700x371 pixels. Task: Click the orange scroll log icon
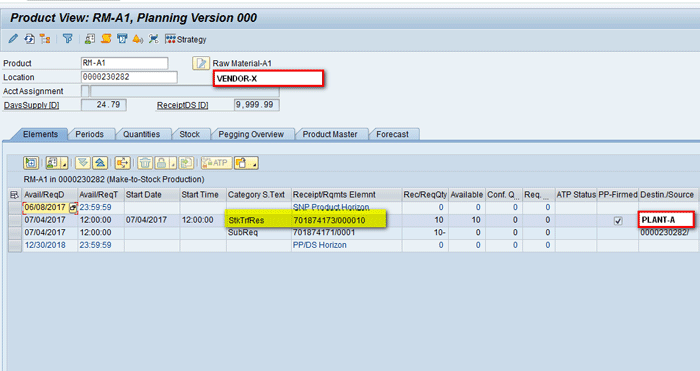pos(106,39)
